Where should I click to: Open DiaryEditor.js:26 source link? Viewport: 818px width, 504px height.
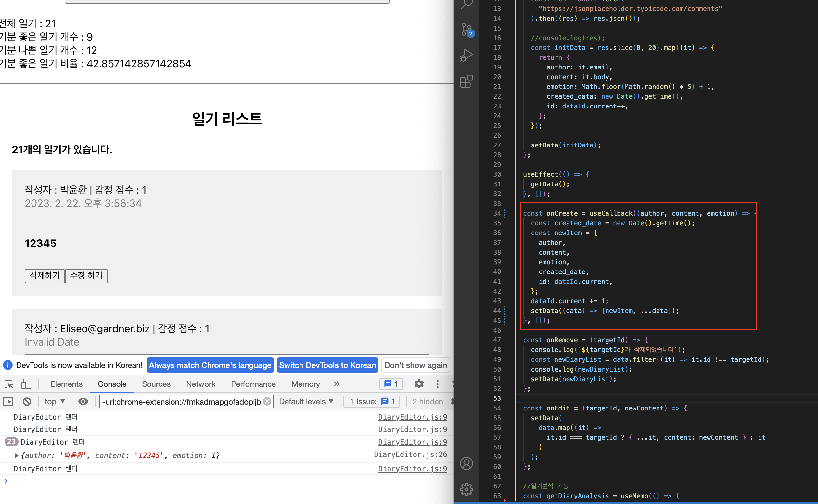point(410,454)
